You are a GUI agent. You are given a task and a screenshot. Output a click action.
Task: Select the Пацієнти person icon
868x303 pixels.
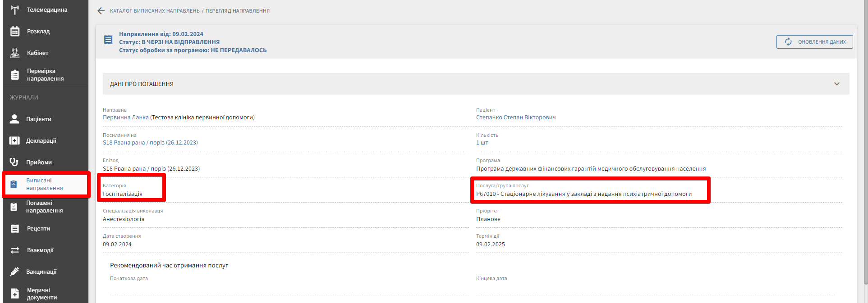coord(14,119)
